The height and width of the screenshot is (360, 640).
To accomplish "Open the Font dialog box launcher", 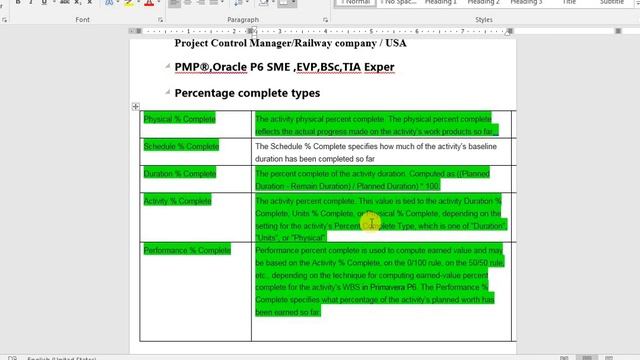I will (x=160, y=20).
